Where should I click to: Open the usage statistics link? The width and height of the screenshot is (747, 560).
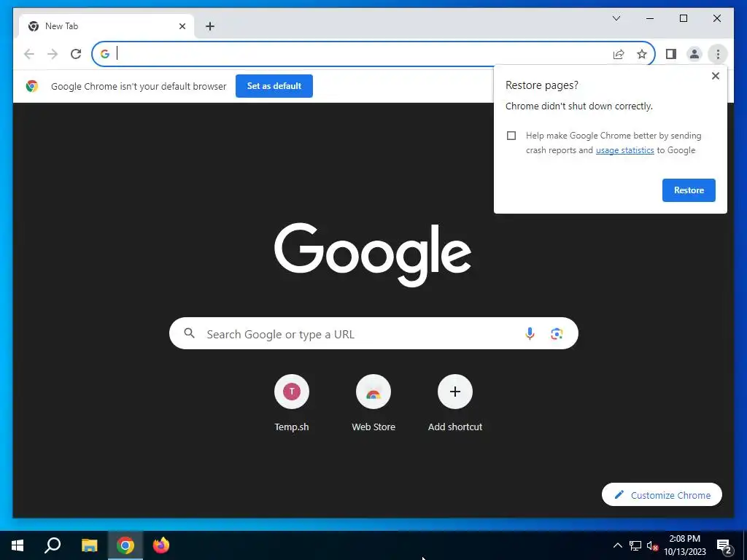click(x=624, y=150)
